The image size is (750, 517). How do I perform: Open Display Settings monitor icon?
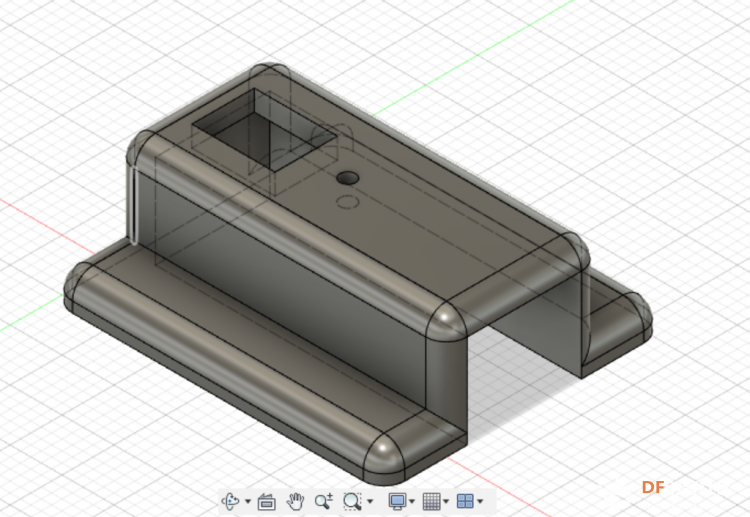point(397,501)
